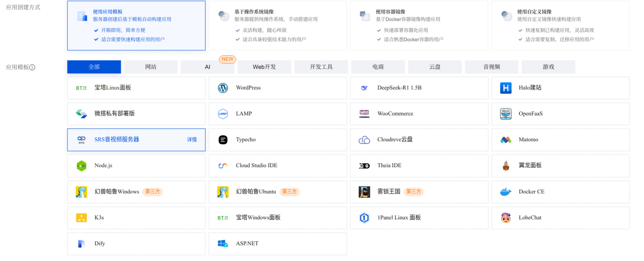Click the Node.js green hexagon icon
644x261 pixels.
pos(81,165)
